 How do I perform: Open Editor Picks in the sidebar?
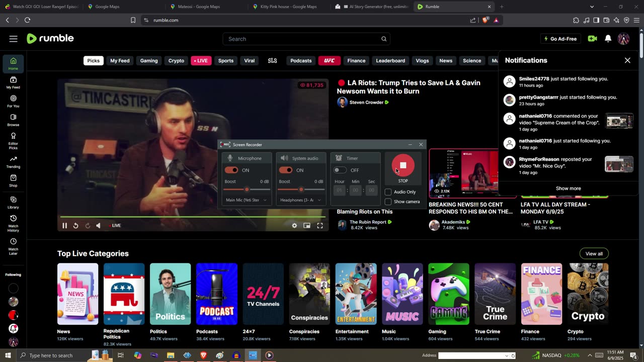pos(13,141)
